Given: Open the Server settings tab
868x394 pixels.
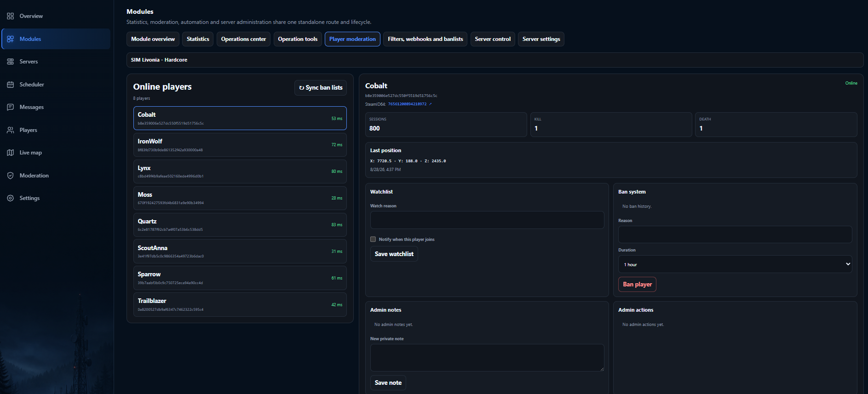Looking at the screenshot, I should point(541,39).
